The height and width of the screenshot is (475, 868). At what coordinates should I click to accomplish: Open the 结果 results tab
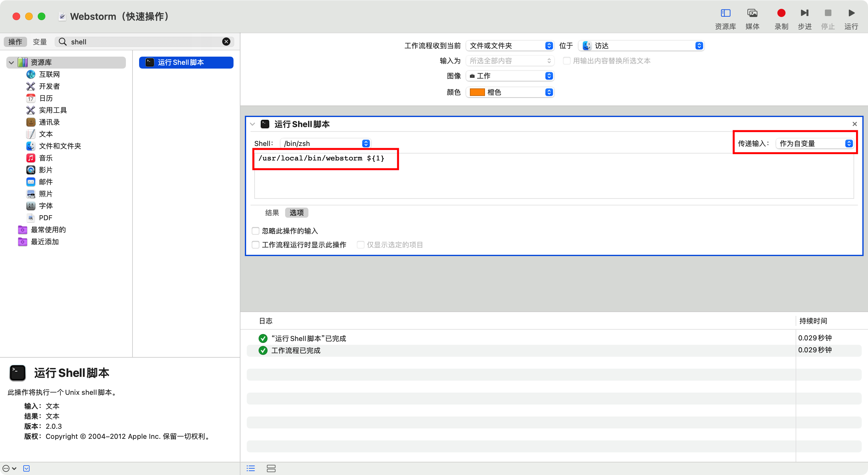pos(272,213)
